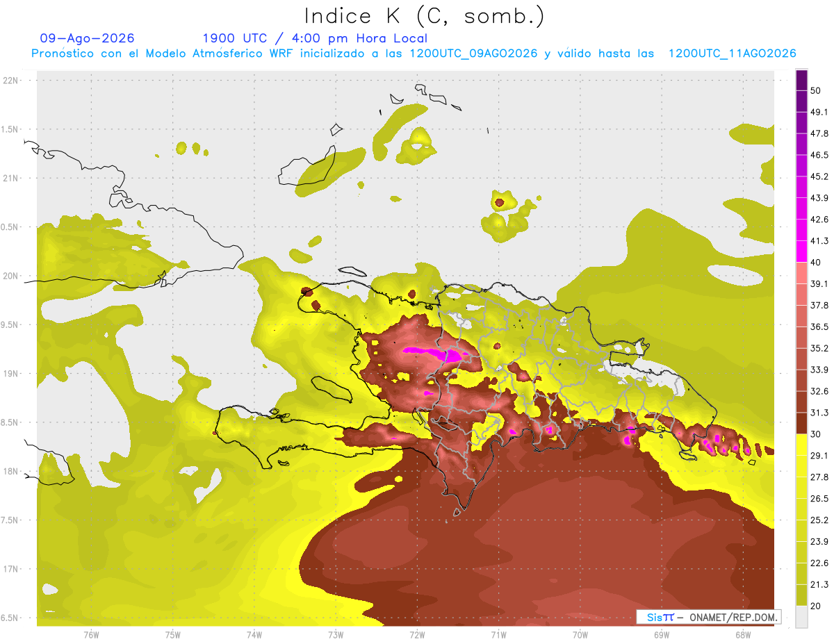This screenshot has width=834, height=644.
Task: Select colorbar value "21.3"
Action: point(819,585)
